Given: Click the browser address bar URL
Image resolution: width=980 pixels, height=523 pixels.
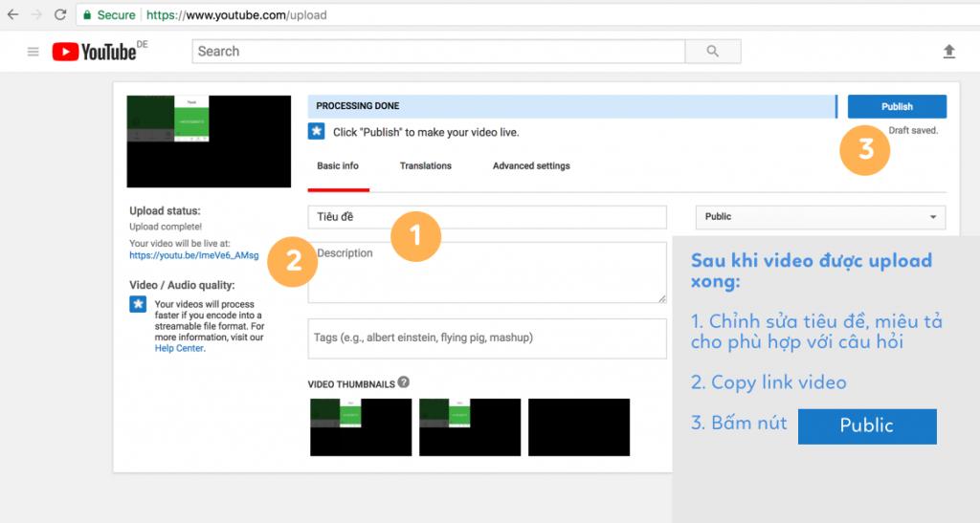Looking at the screenshot, I should pyautogui.click(x=236, y=15).
